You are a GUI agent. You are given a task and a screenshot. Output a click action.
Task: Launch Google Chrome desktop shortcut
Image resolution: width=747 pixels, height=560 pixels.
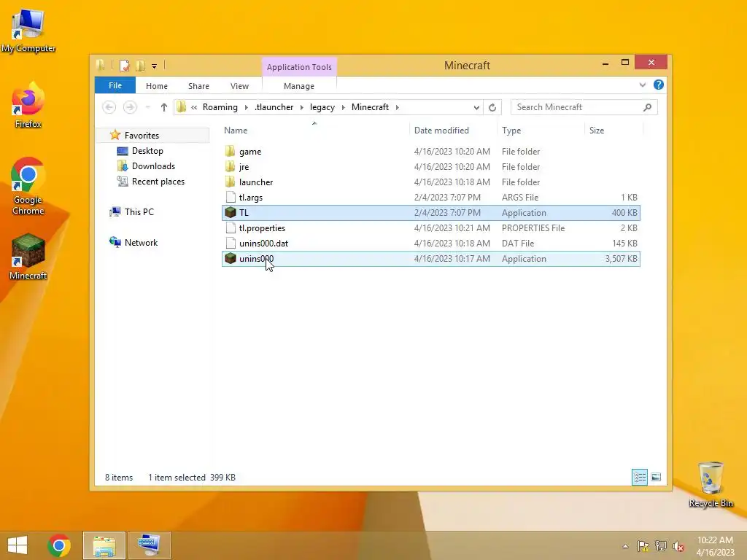point(28,186)
